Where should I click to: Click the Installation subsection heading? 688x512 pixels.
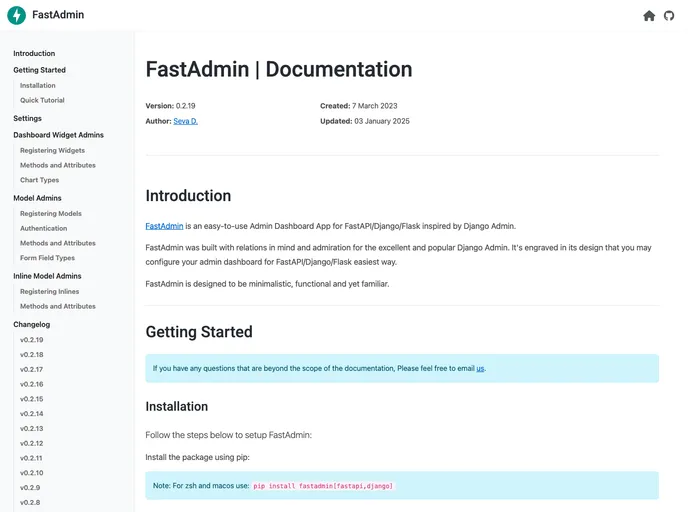click(176, 407)
